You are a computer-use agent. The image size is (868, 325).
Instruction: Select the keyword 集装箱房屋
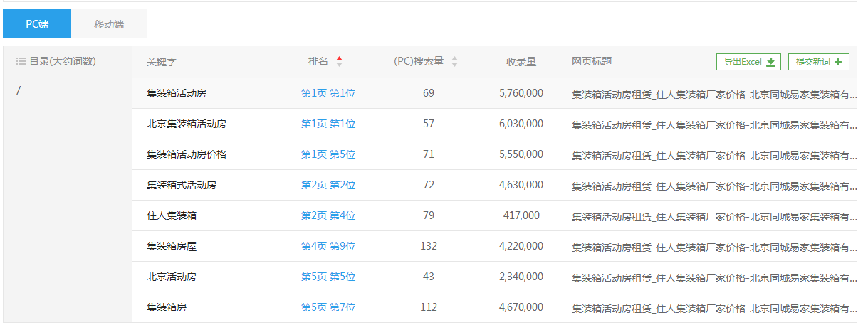pyautogui.click(x=172, y=246)
